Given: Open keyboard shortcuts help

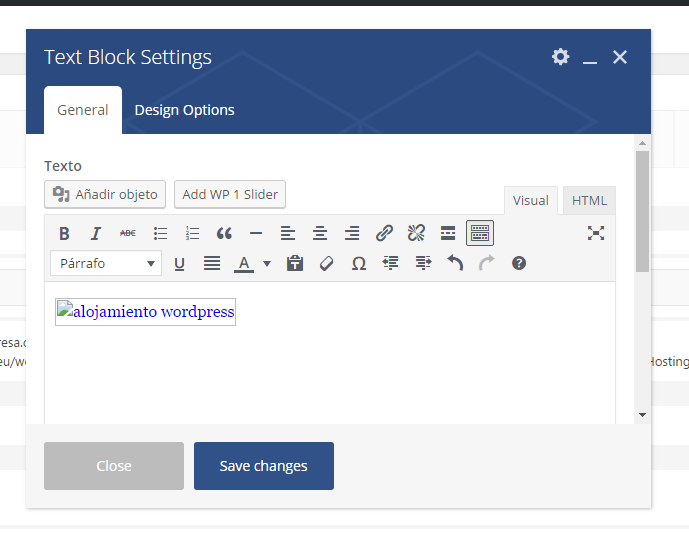Looking at the screenshot, I should click(x=519, y=264).
